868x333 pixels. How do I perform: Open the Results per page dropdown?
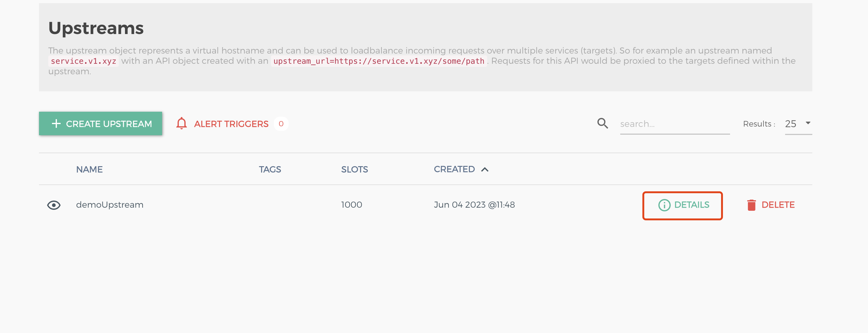pyautogui.click(x=798, y=124)
